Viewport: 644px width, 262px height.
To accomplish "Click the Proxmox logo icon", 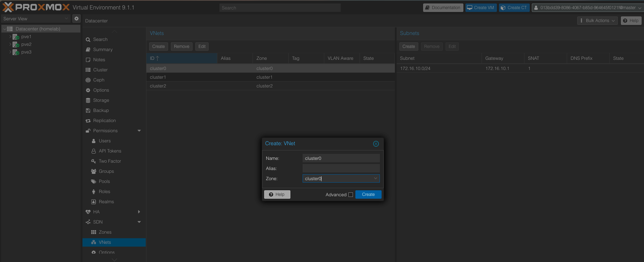I will tap(8, 7).
